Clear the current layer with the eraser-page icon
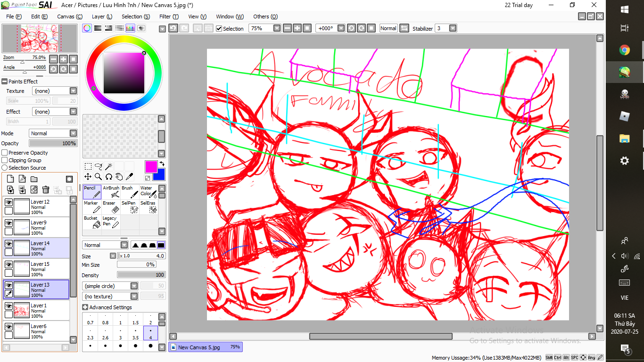 [x=34, y=189]
